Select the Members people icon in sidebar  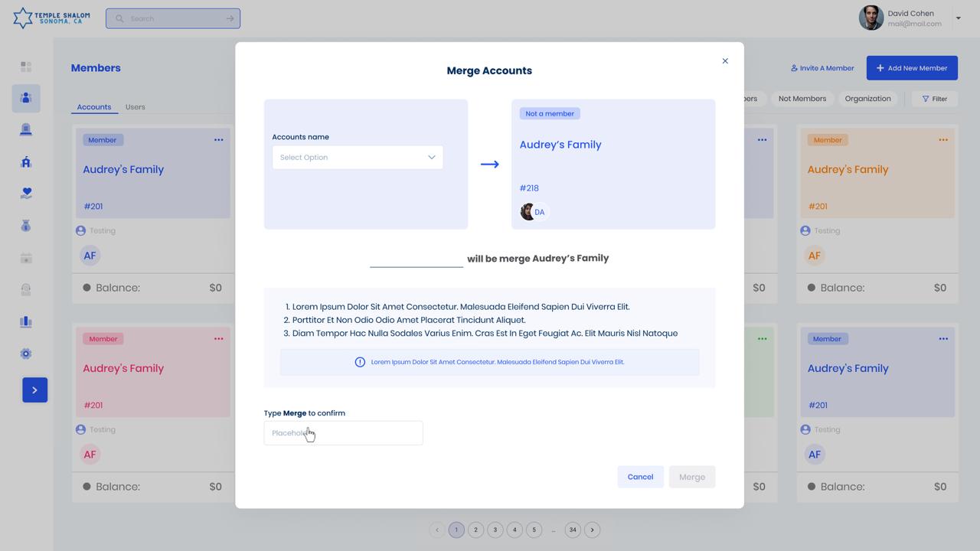pos(26,98)
